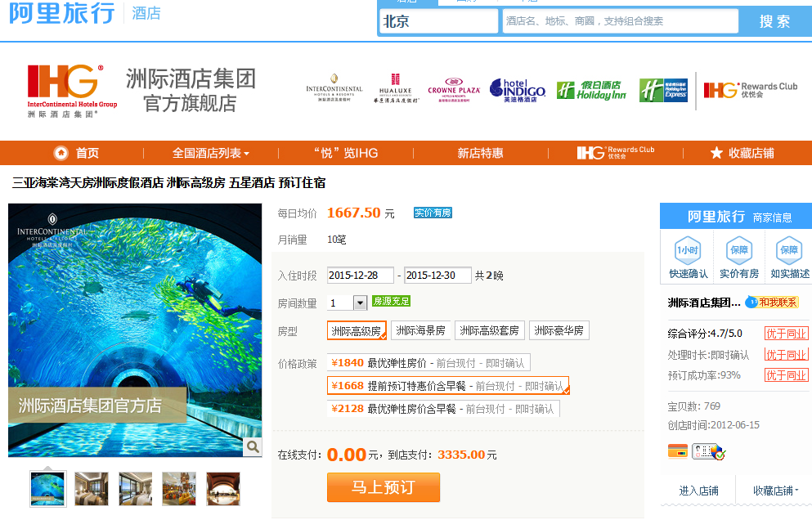Screen dimensions: 812x520
Task: Click the check-in date field 2015-12-28
Action: point(360,276)
